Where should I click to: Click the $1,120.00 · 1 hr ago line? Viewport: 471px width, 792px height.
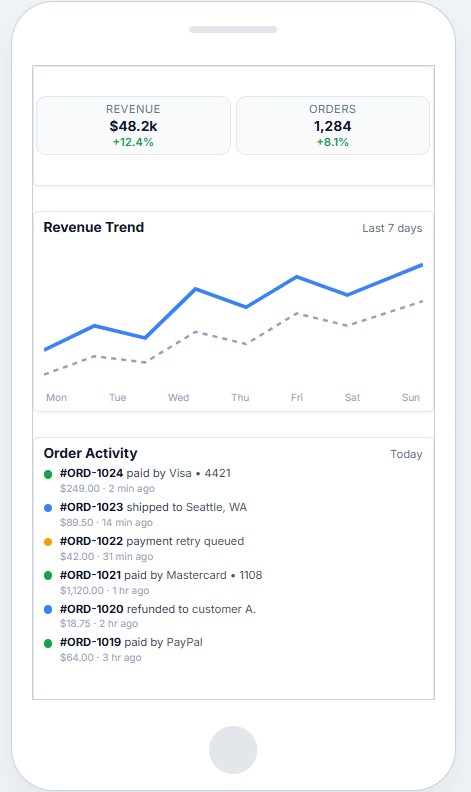(x=105, y=590)
